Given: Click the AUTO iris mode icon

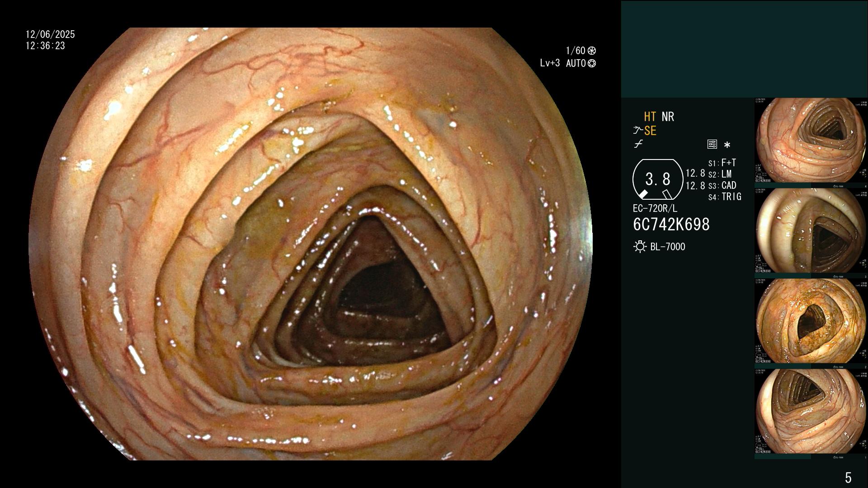Looking at the screenshot, I should (592, 63).
